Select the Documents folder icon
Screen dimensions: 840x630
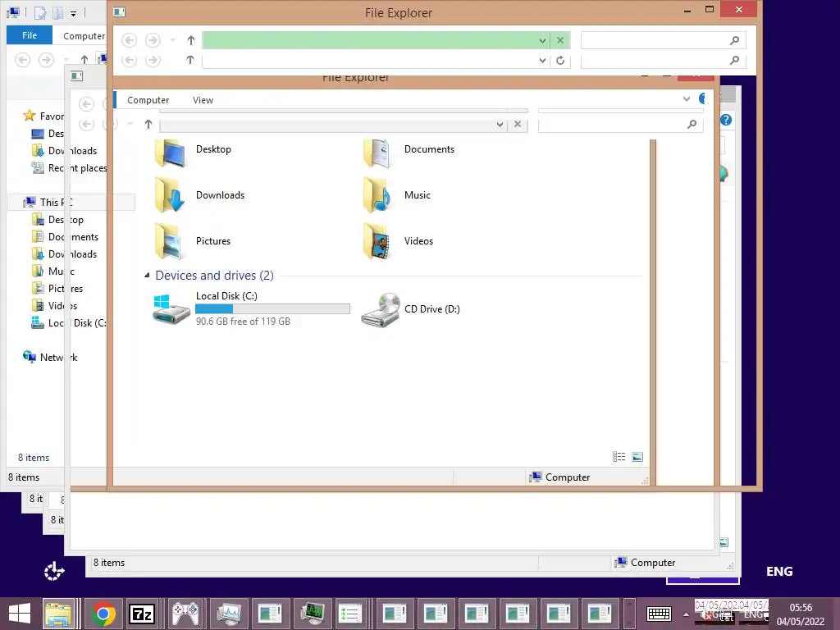point(377,153)
